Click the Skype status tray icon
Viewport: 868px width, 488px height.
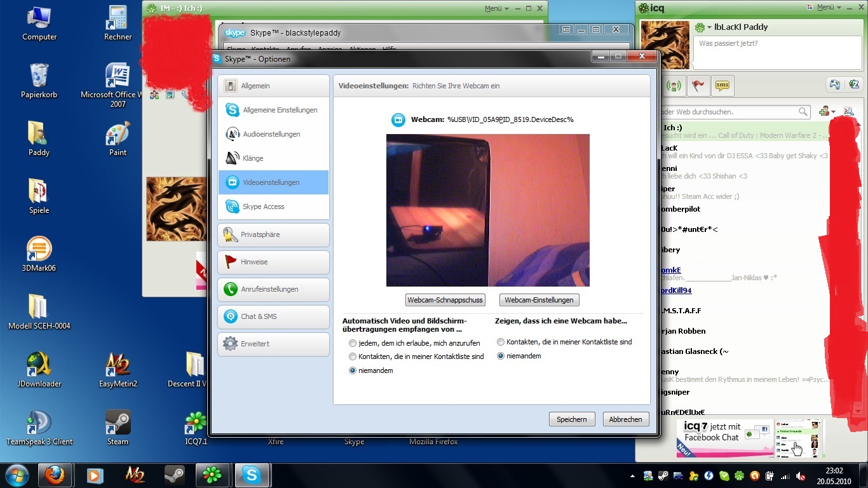tap(724, 475)
